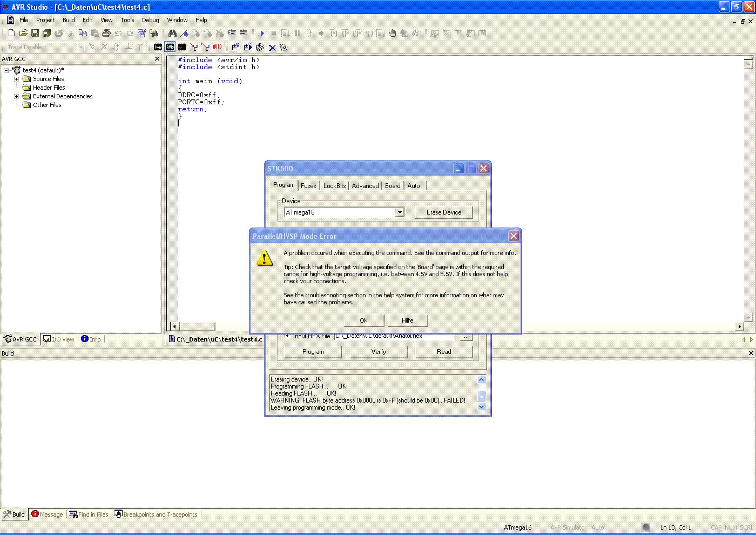Click the STK500 log scrollbar down arrow
Viewport: 756px width, 535px height.
[x=482, y=407]
